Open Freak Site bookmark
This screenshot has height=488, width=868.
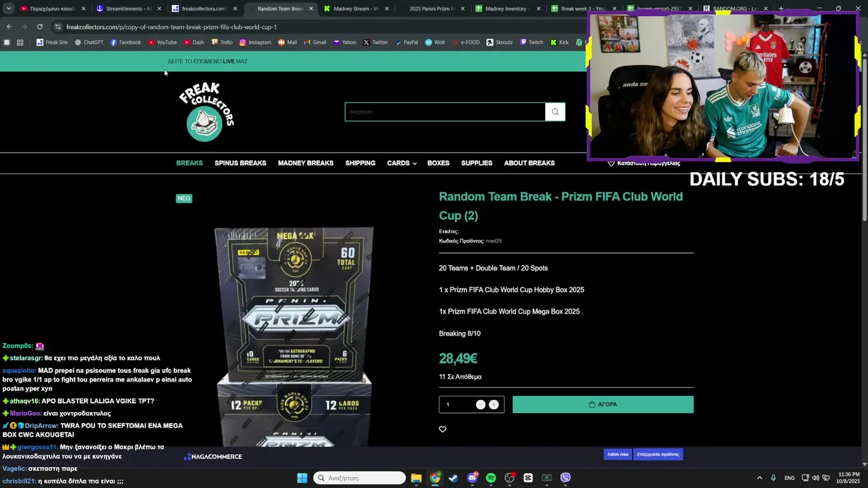[52, 42]
